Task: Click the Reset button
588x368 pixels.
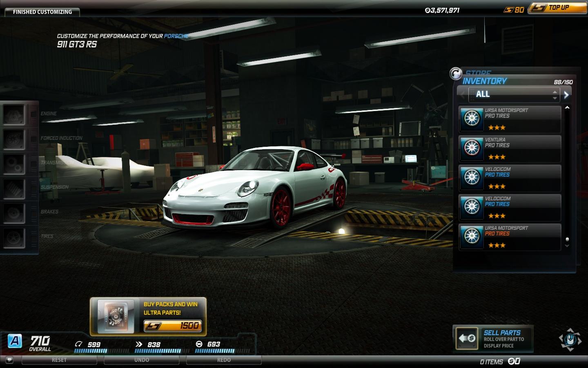Action: 59,360
